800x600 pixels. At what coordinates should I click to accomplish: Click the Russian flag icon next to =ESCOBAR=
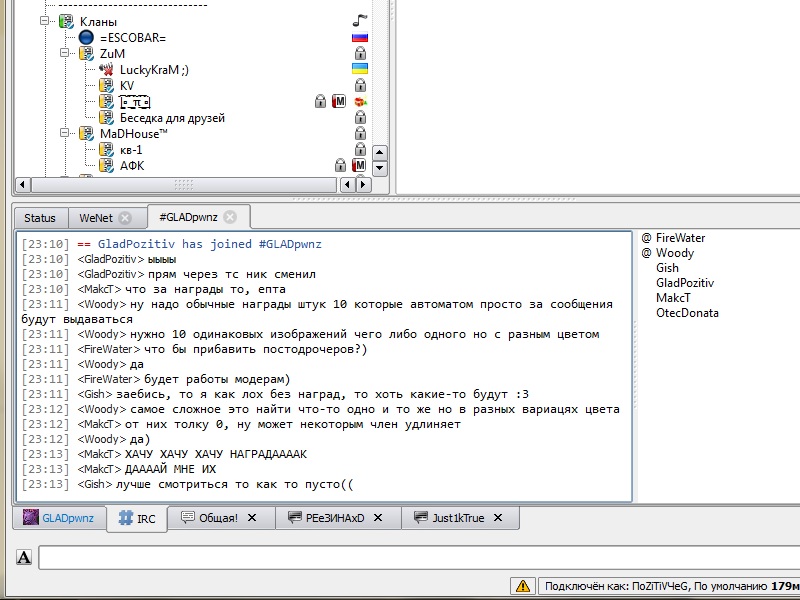pos(360,37)
